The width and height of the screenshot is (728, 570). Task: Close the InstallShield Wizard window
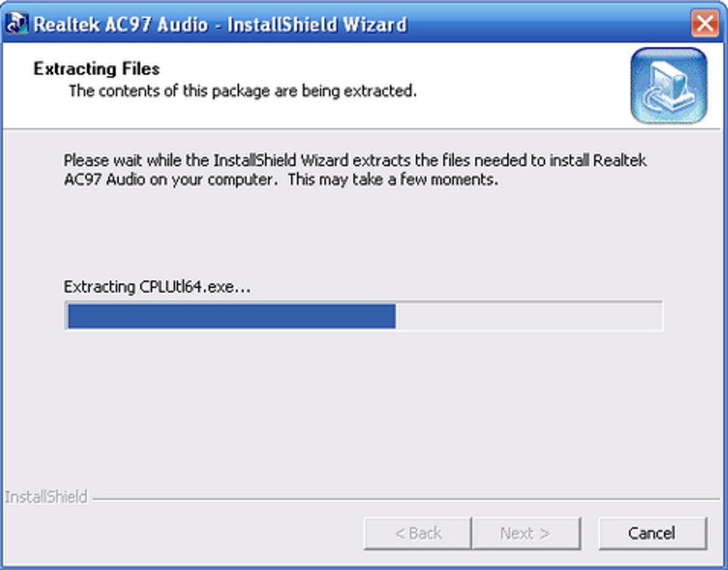704,24
